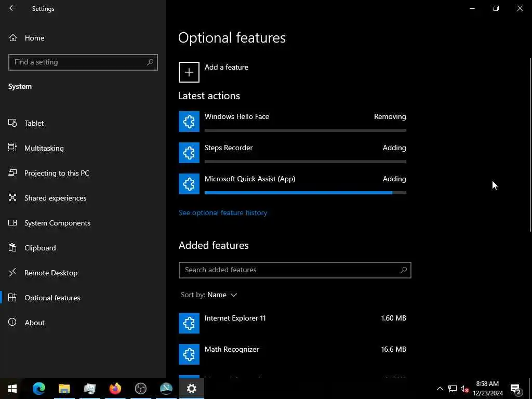This screenshot has width=532, height=399.
Task: Click the Add a feature label
Action: tap(227, 67)
